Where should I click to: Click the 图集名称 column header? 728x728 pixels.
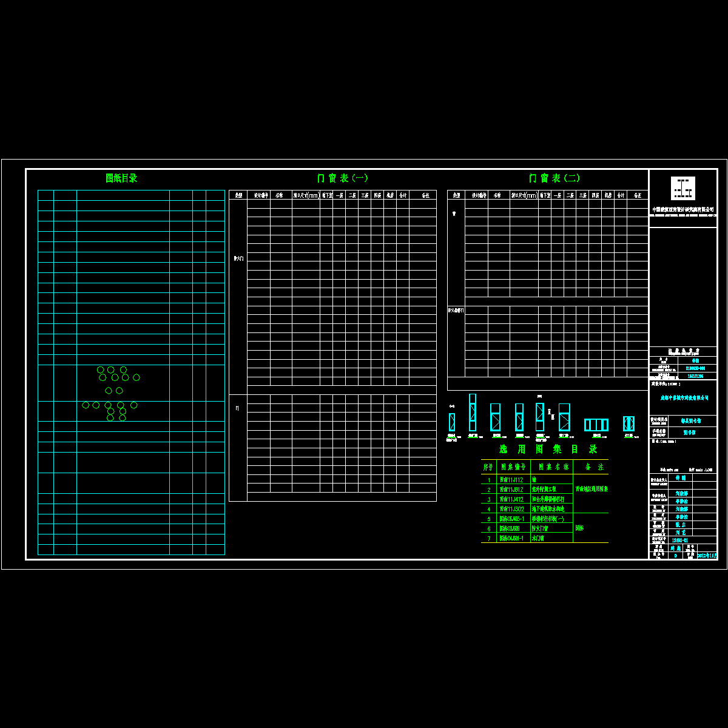point(551,467)
